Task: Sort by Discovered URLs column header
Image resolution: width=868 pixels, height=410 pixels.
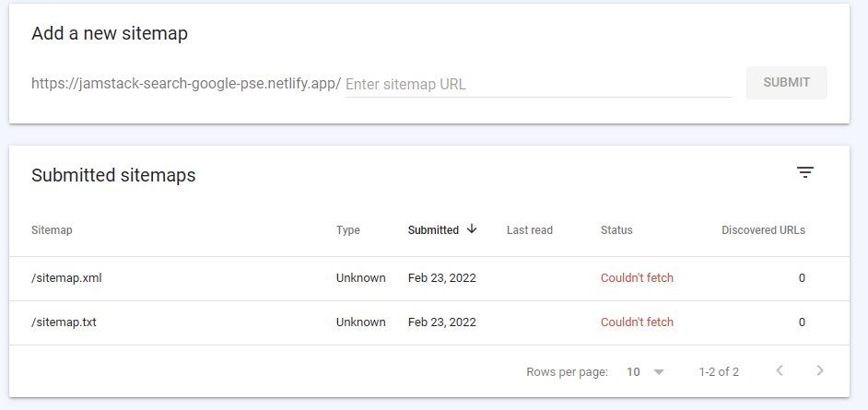Action: coord(763,230)
